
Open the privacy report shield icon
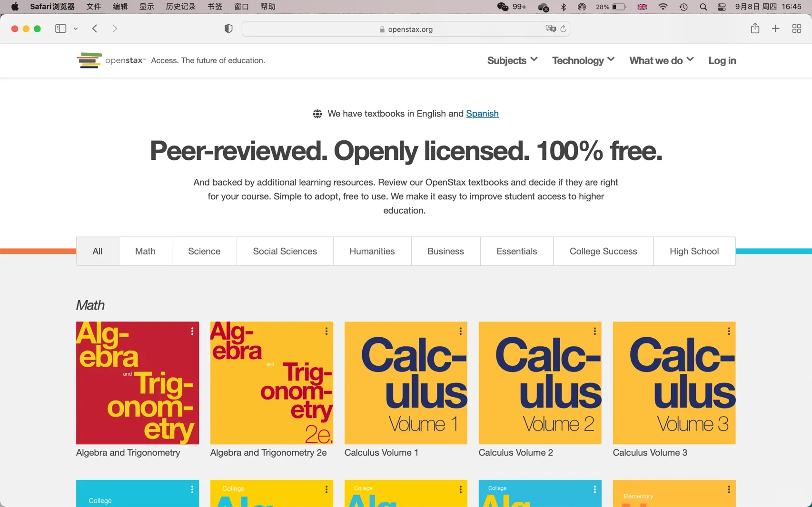click(228, 29)
